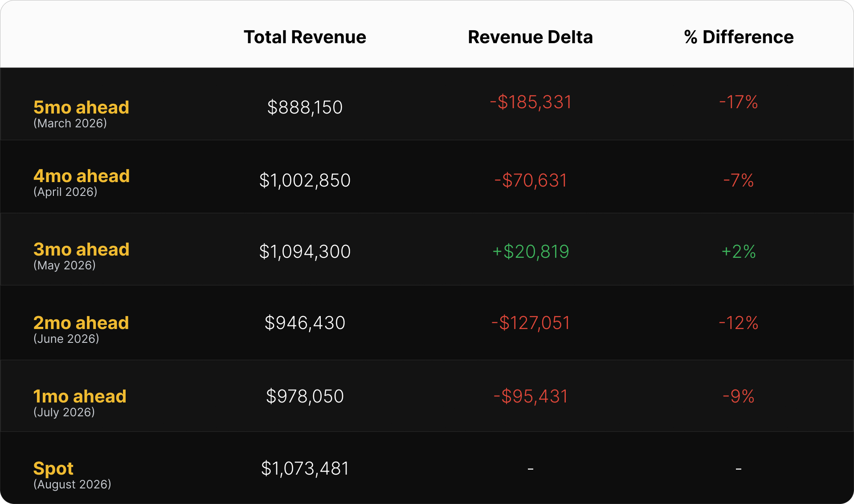Click the -9% difference value
This screenshot has height=504, width=854.
(x=739, y=396)
